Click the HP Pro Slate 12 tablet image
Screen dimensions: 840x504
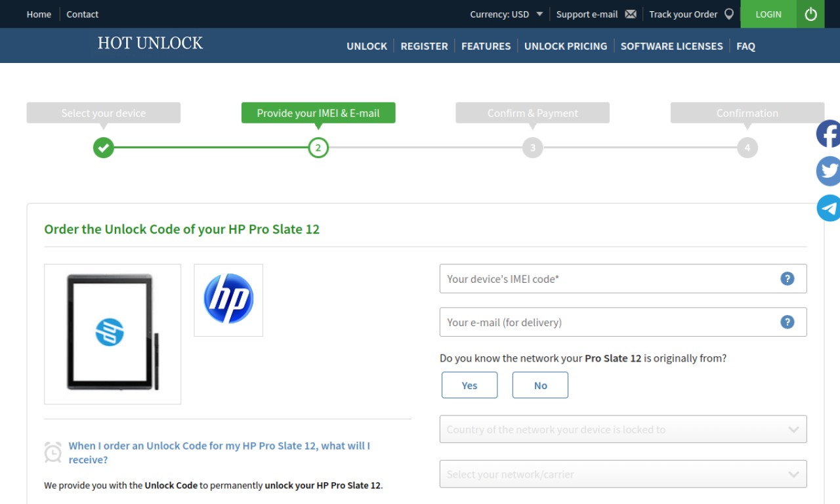(112, 334)
